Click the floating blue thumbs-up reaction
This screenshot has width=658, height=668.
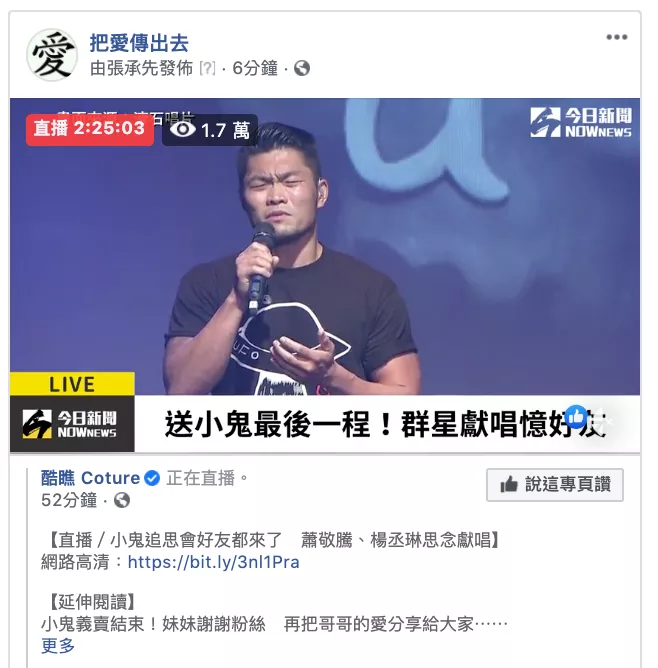click(x=577, y=417)
